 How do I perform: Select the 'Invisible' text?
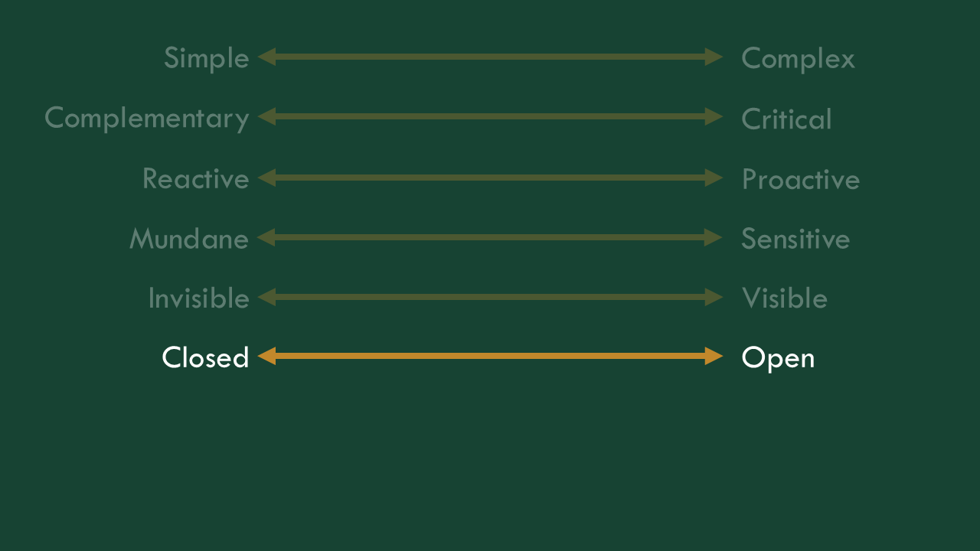(199, 298)
